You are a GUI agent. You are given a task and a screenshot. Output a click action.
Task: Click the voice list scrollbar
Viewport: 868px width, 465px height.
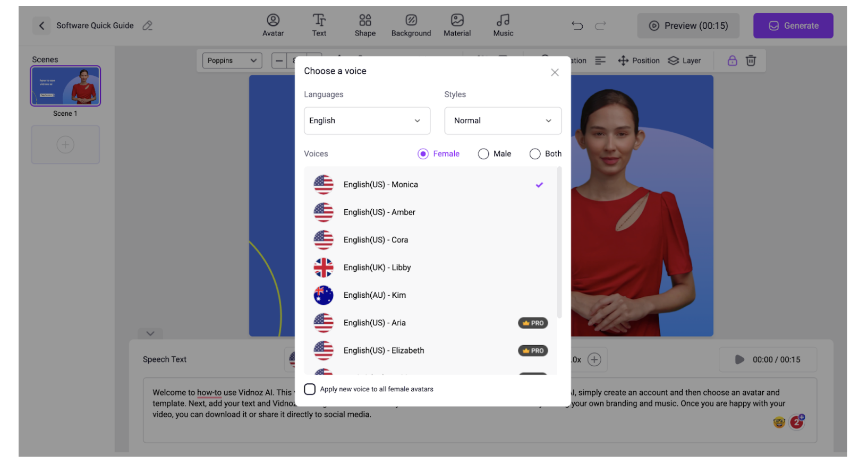pyautogui.click(x=559, y=243)
